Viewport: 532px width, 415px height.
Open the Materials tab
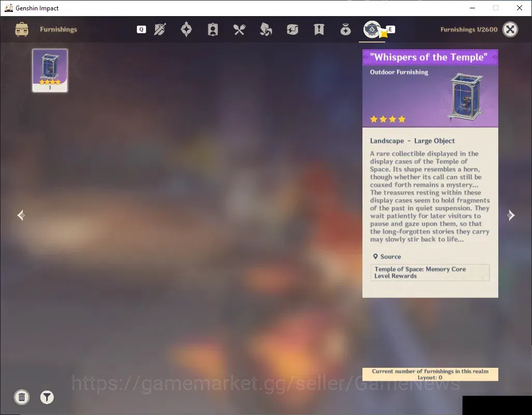pos(265,30)
